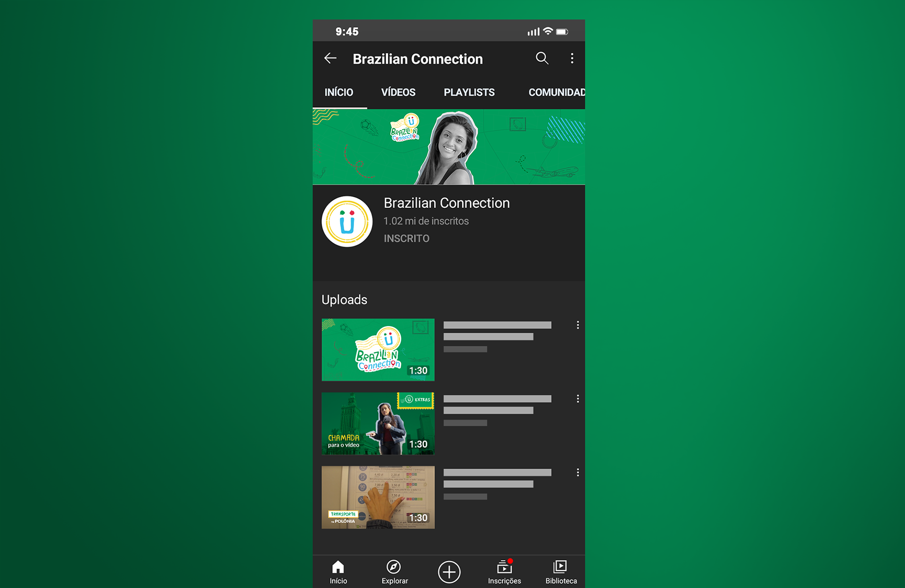Open the channel search magnifier

(x=542, y=58)
